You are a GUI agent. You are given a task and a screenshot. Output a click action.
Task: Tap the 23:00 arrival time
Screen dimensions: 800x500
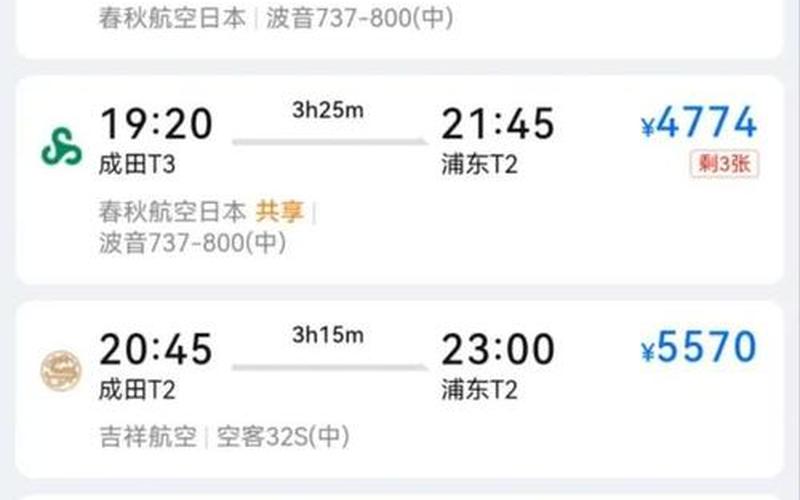click(498, 349)
